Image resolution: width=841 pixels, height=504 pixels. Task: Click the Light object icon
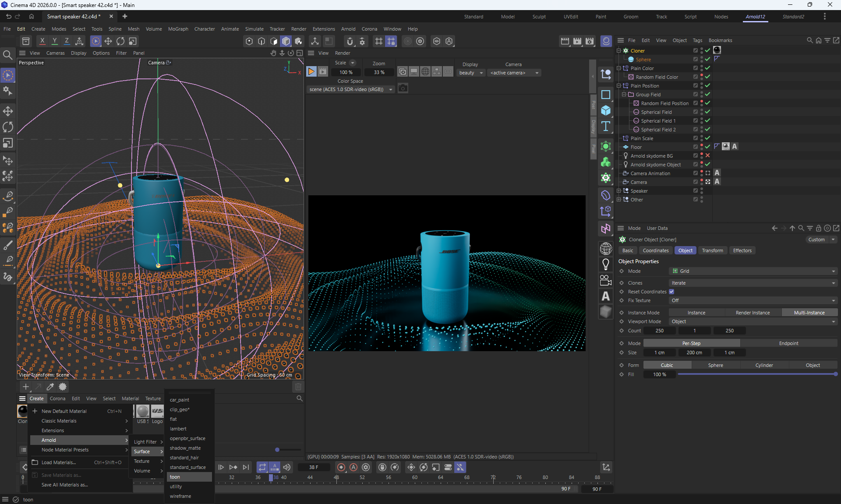[x=606, y=264]
